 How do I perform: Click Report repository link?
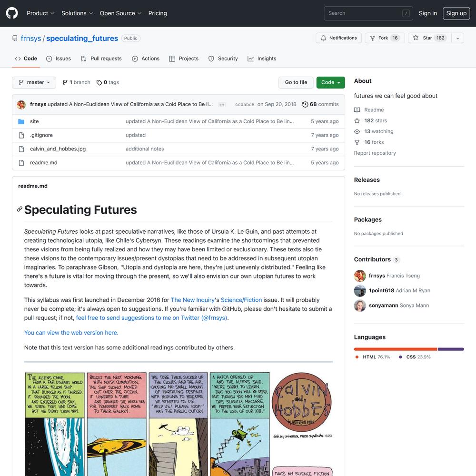(x=375, y=153)
